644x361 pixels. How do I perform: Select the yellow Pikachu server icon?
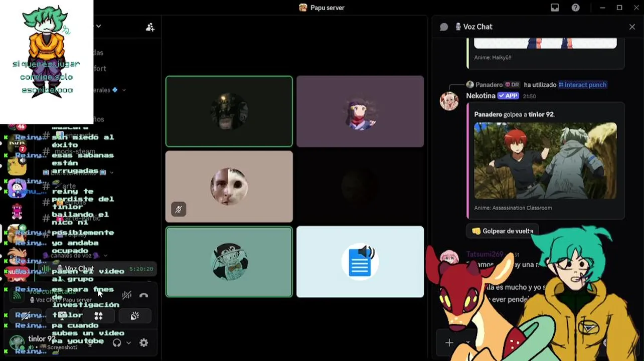[17, 165]
